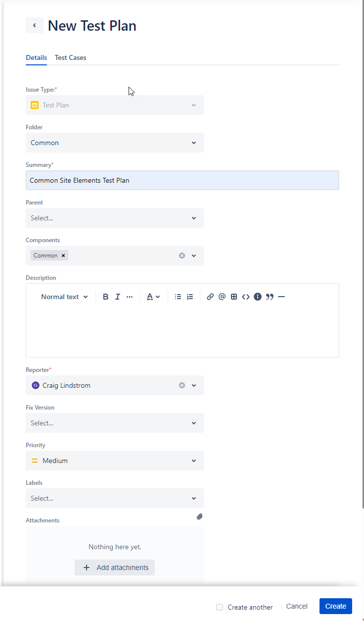364x622 pixels.
Task: Mention a user with the @ icon
Action: click(x=222, y=296)
